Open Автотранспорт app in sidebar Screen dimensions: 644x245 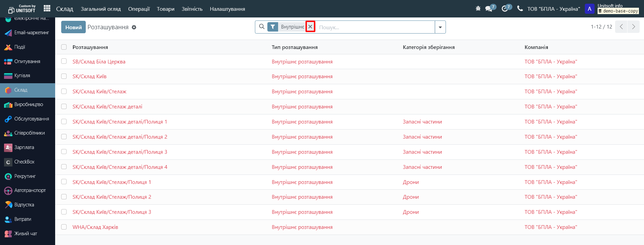(28, 190)
